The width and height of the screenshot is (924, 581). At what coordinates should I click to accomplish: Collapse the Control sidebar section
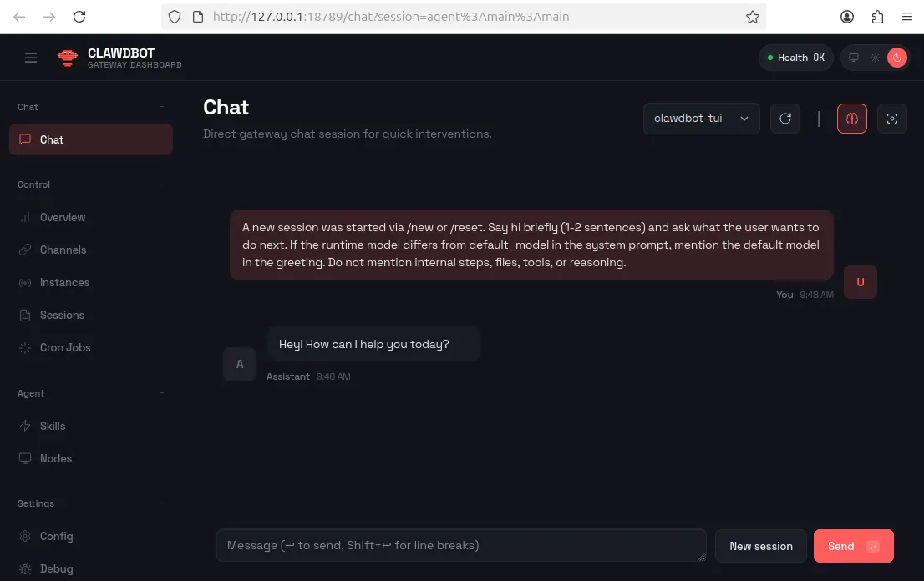pos(162,184)
